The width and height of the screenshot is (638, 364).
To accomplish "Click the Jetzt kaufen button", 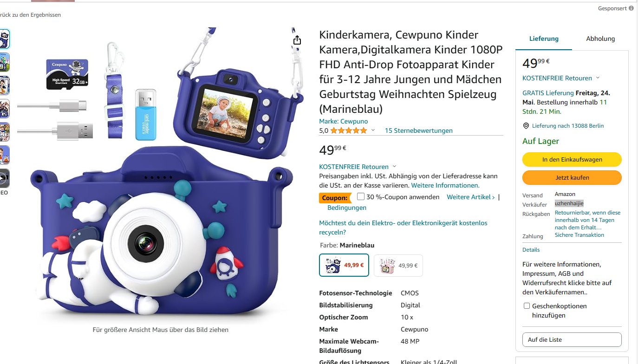I will pos(572,177).
